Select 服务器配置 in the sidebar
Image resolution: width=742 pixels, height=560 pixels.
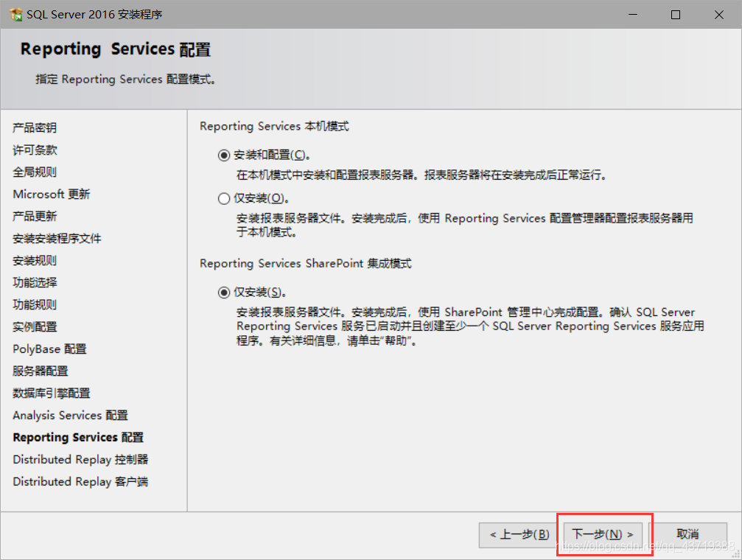[41, 371]
